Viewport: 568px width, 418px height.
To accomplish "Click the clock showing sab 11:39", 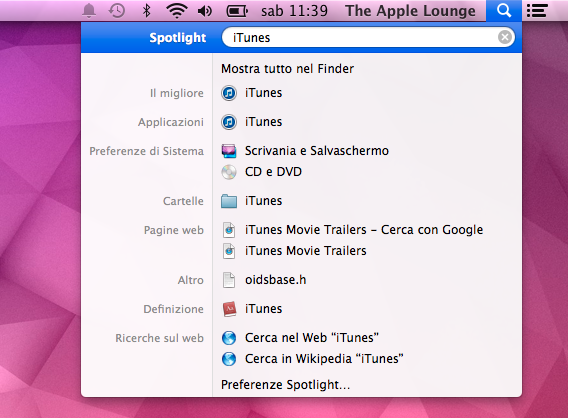I will point(294,11).
